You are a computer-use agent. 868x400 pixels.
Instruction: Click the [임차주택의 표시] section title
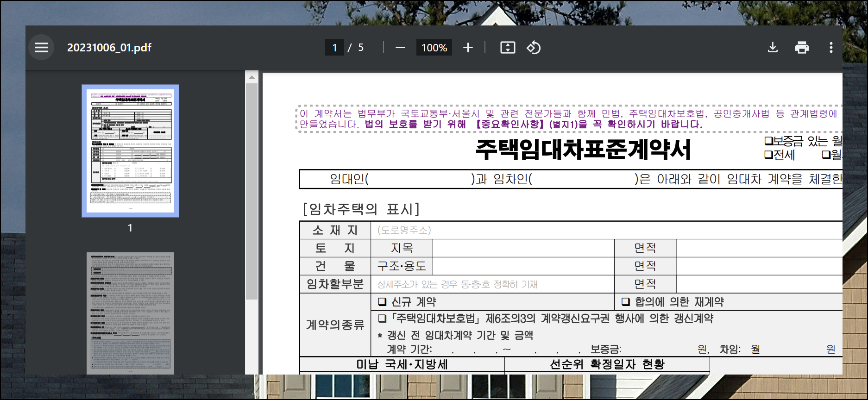coord(361,209)
